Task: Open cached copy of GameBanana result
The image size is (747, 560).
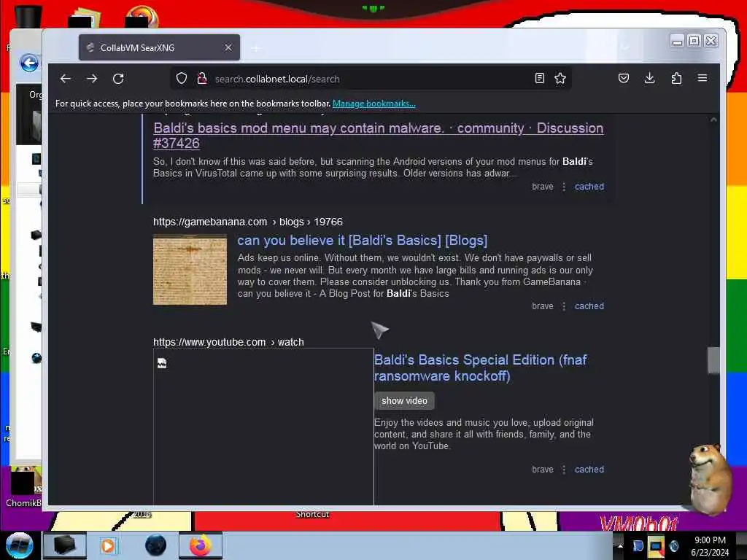Action: click(589, 306)
